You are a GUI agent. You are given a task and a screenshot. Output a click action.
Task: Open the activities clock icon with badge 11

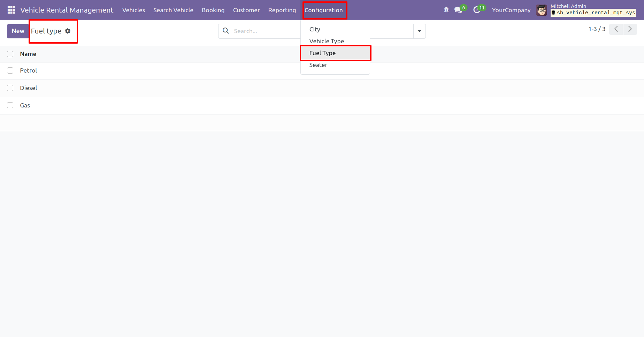[x=479, y=9]
